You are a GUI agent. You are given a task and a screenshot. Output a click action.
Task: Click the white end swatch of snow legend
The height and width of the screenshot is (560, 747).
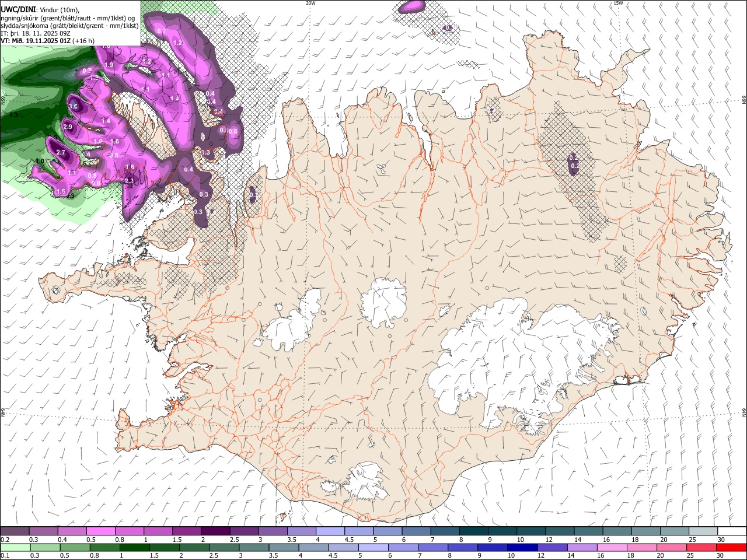[732, 531]
